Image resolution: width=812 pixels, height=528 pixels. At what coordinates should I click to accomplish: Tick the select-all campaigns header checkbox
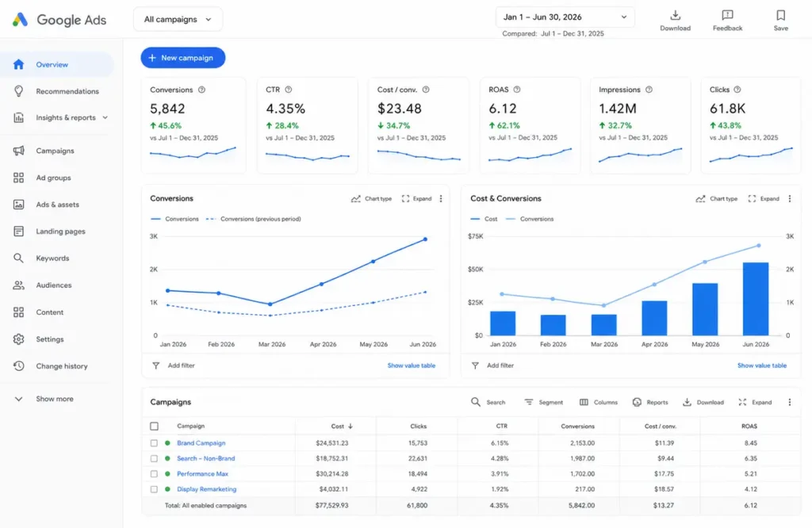click(x=155, y=427)
